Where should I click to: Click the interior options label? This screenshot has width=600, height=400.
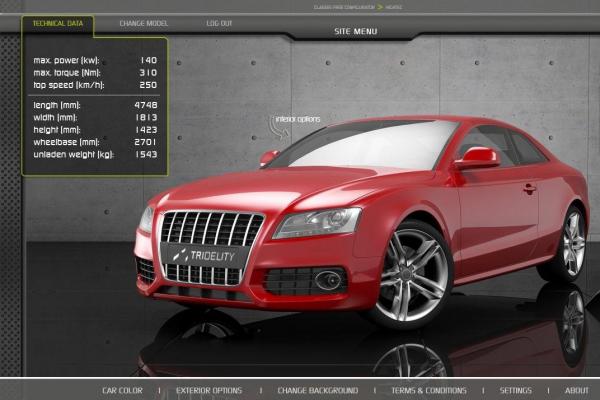click(300, 119)
